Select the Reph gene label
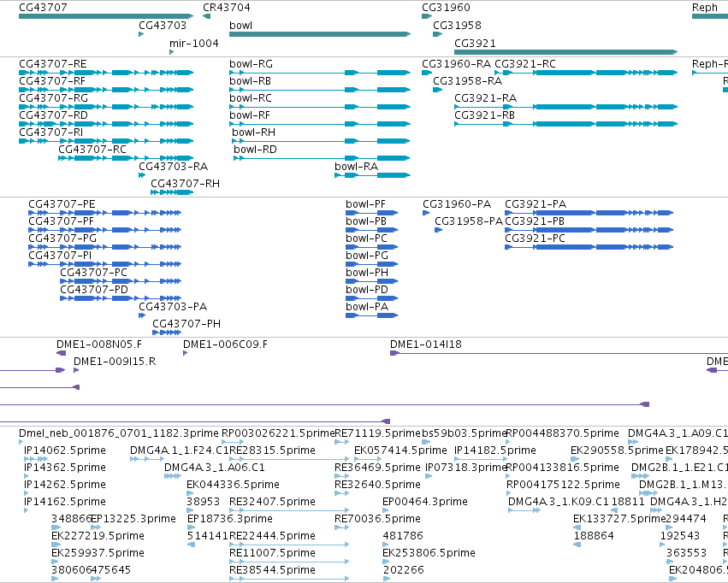The image size is (728, 583). (x=705, y=8)
